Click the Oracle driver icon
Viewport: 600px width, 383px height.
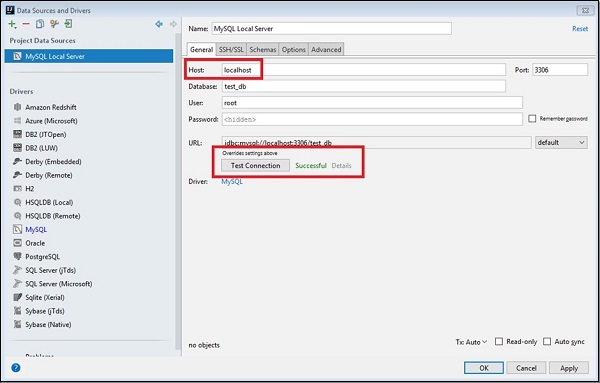18,243
